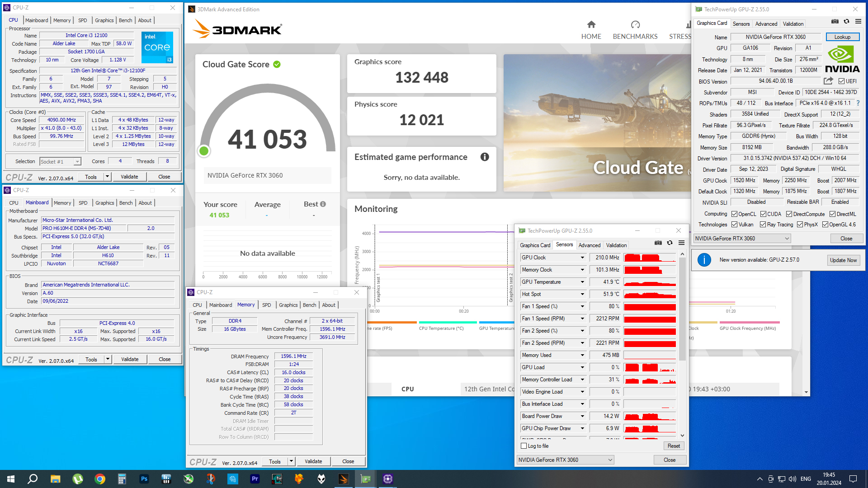Click GPU Load sensor graph
Screen dimensions: 868x488
650,367
